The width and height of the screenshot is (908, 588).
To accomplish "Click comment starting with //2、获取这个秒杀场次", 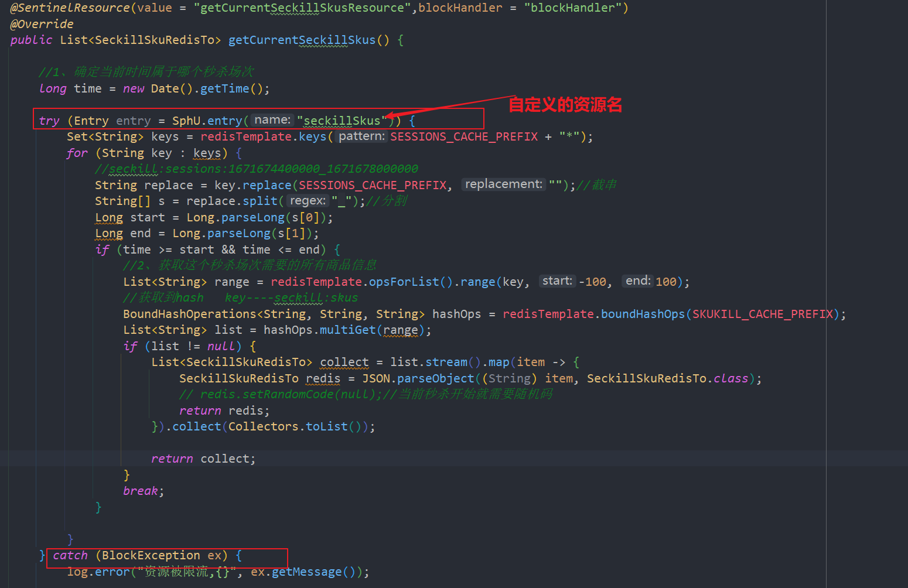I will [x=250, y=265].
